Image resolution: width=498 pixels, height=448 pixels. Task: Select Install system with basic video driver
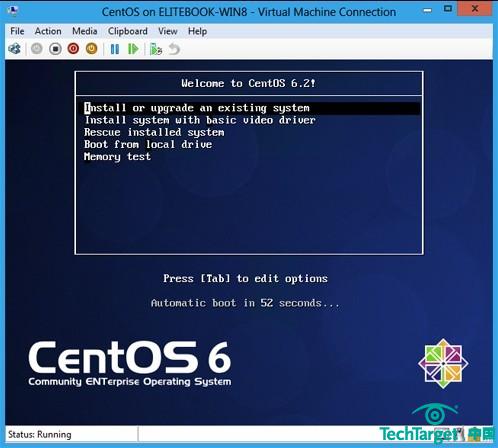(200, 120)
